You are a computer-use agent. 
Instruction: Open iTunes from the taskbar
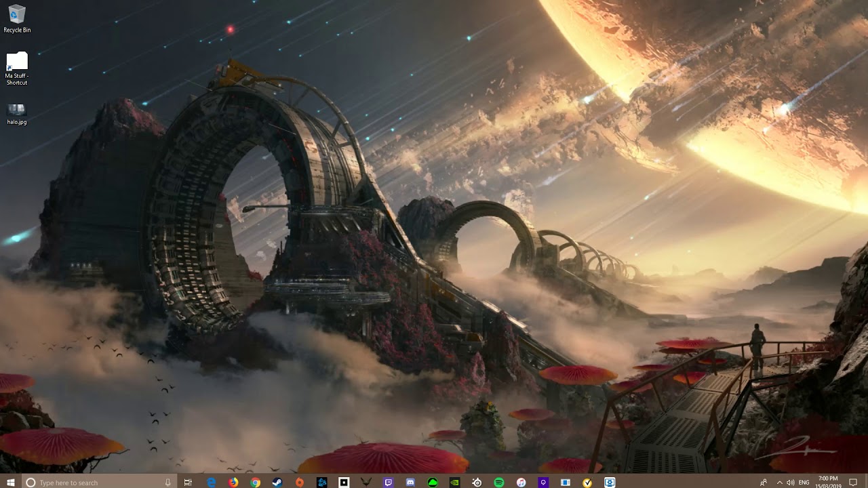[521, 482]
